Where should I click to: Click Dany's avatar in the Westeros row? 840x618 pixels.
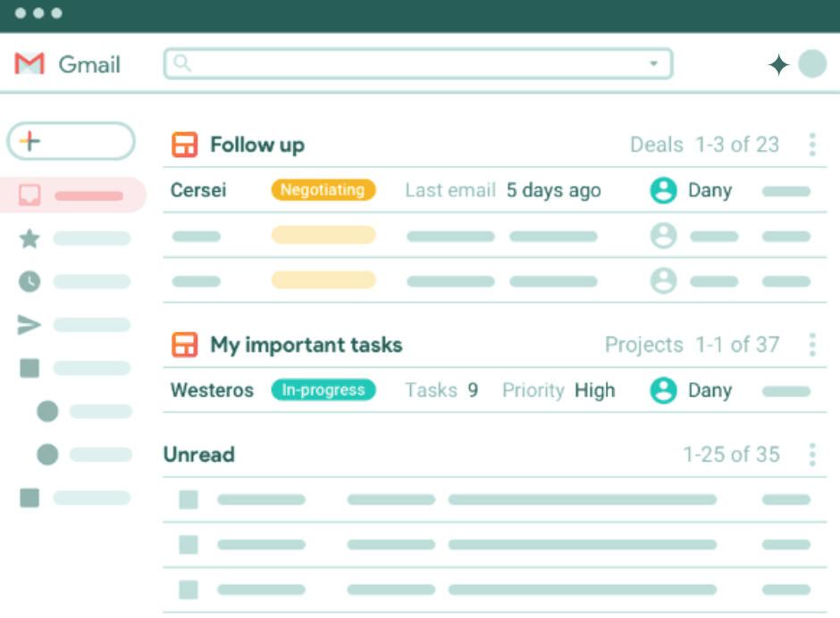(663, 390)
